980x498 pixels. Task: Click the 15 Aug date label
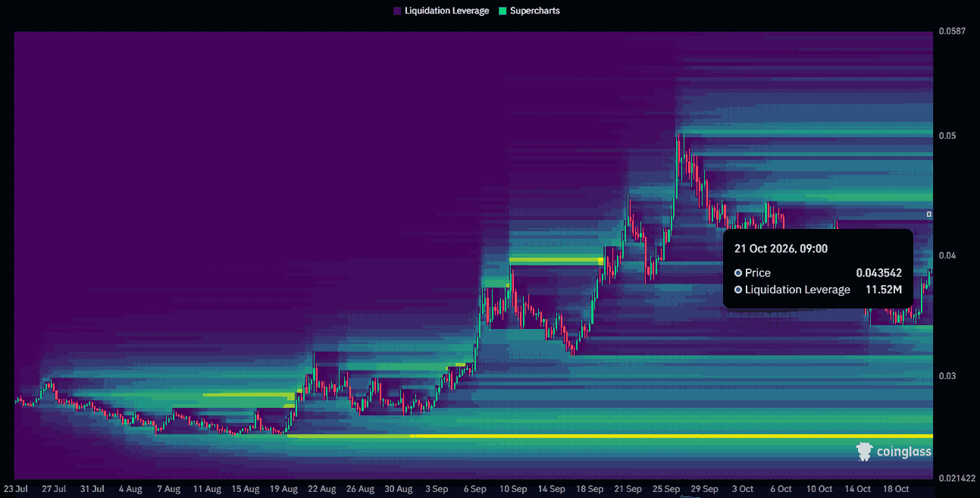coord(246,489)
